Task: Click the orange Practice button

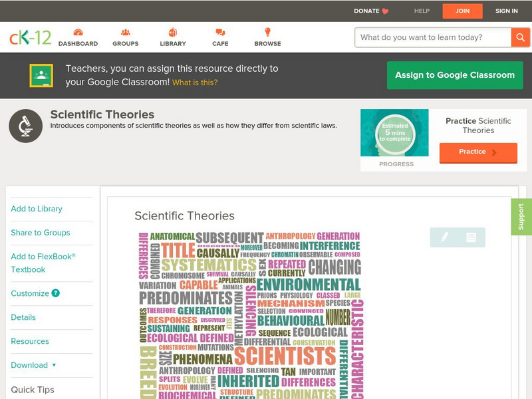Action: pyautogui.click(x=478, y=153)
